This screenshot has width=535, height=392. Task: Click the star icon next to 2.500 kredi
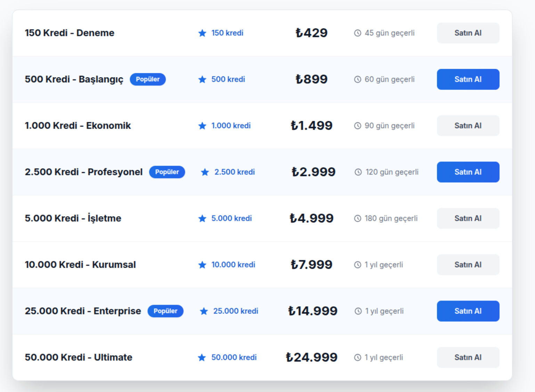click(x=205, y=172)
